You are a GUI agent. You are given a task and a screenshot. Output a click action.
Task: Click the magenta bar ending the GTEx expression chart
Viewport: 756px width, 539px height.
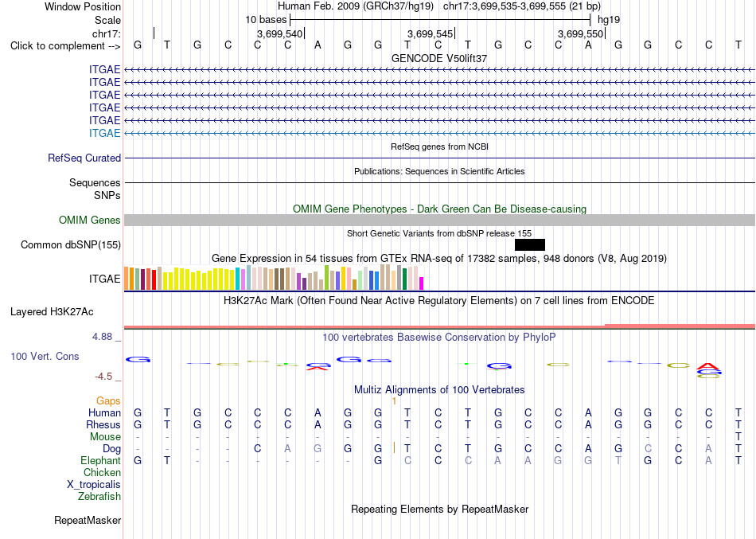coord(422,283)
